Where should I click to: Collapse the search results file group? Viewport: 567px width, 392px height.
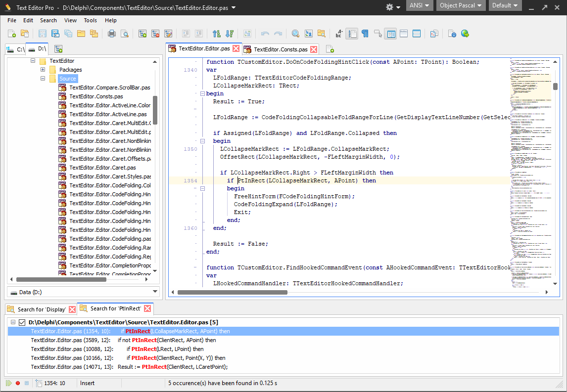[13, 322]
